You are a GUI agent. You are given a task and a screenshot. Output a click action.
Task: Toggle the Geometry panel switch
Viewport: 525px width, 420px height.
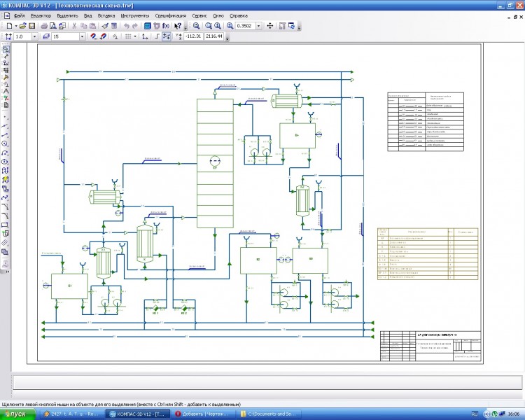[6, 49]
